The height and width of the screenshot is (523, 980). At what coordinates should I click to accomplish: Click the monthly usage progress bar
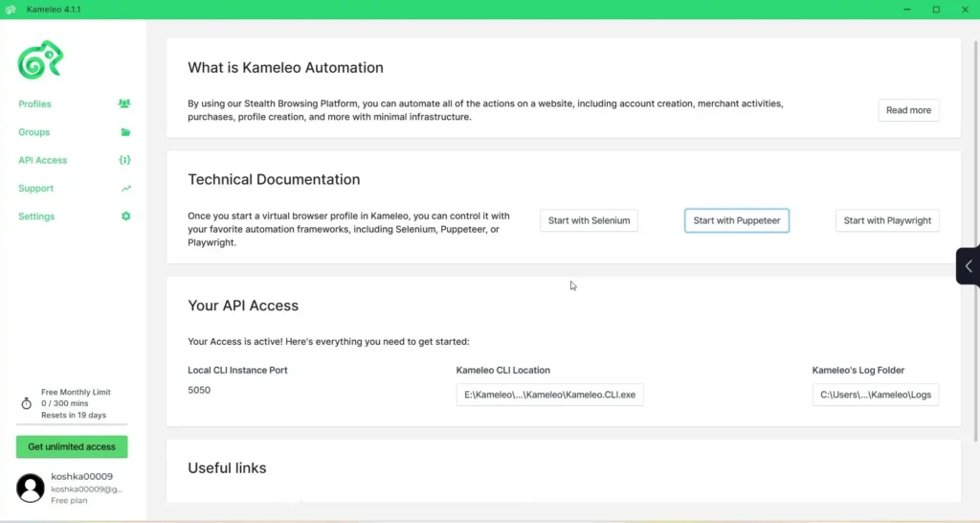tap(72, 424)
